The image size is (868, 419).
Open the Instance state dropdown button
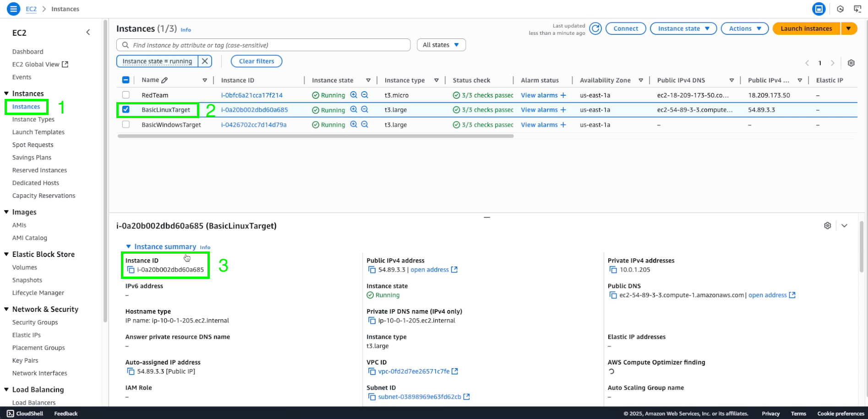683,28
